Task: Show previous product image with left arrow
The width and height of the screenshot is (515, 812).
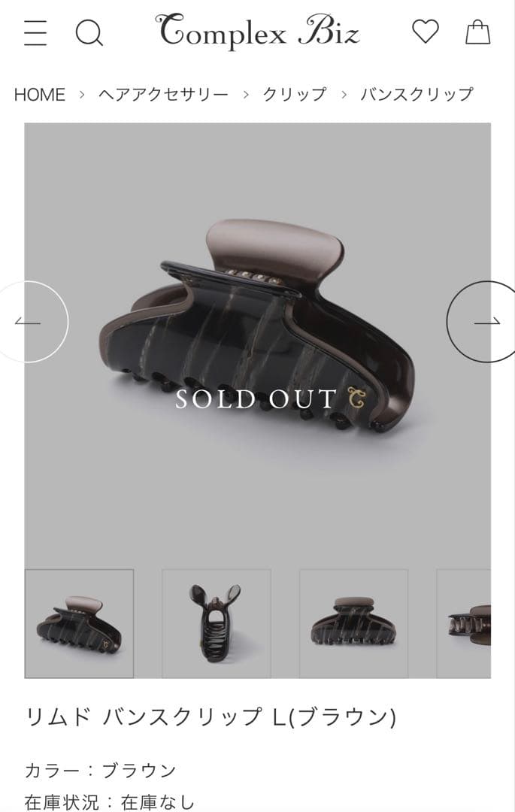Action: [x=34, y=322]
